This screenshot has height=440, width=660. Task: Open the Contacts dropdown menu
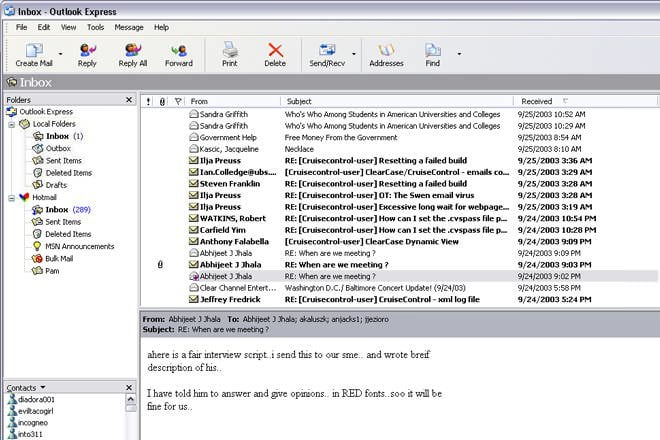point(43,387)
